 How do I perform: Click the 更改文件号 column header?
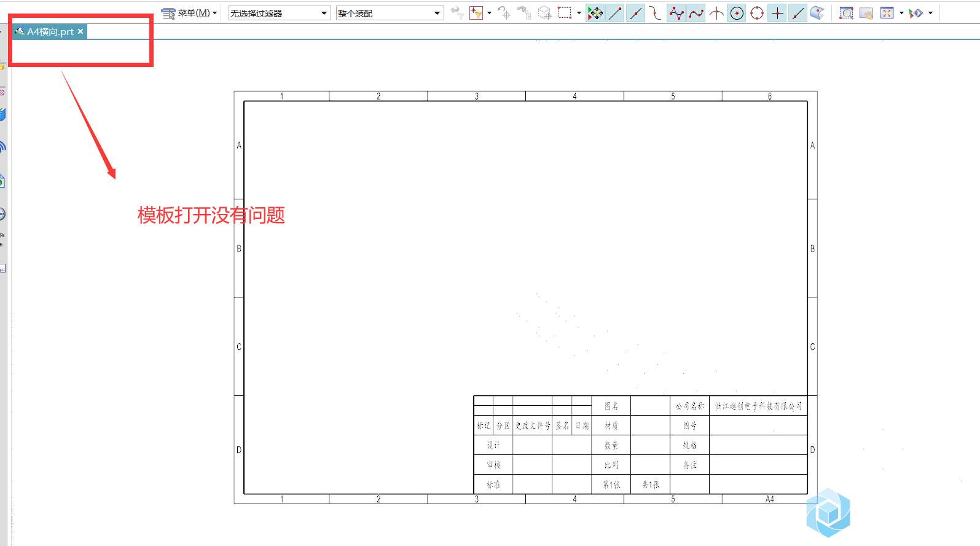point(533,425)
